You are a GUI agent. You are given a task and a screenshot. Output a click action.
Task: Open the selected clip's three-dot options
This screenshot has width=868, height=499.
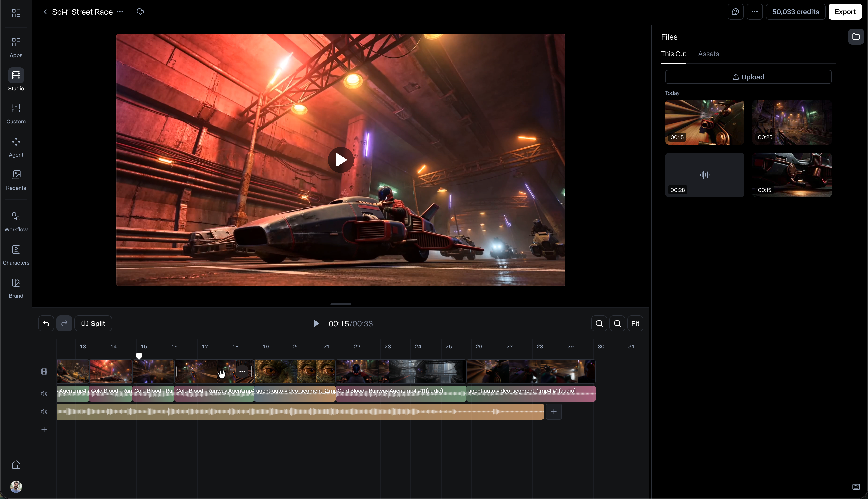pos(242,371)
